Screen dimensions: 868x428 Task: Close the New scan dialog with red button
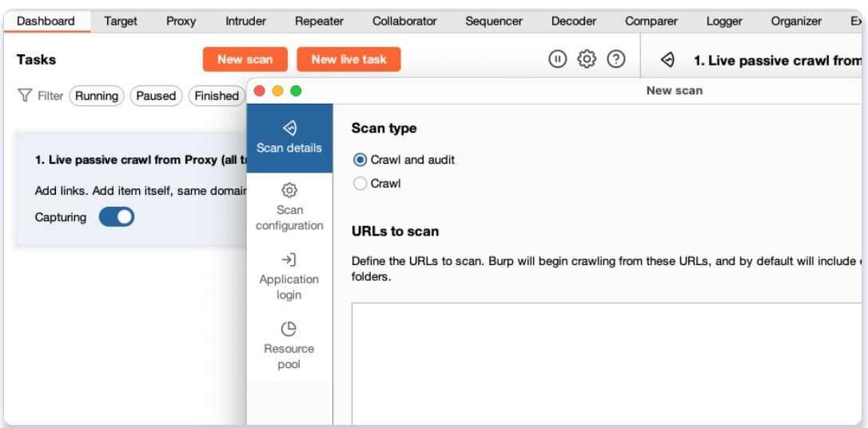[259, 91]
